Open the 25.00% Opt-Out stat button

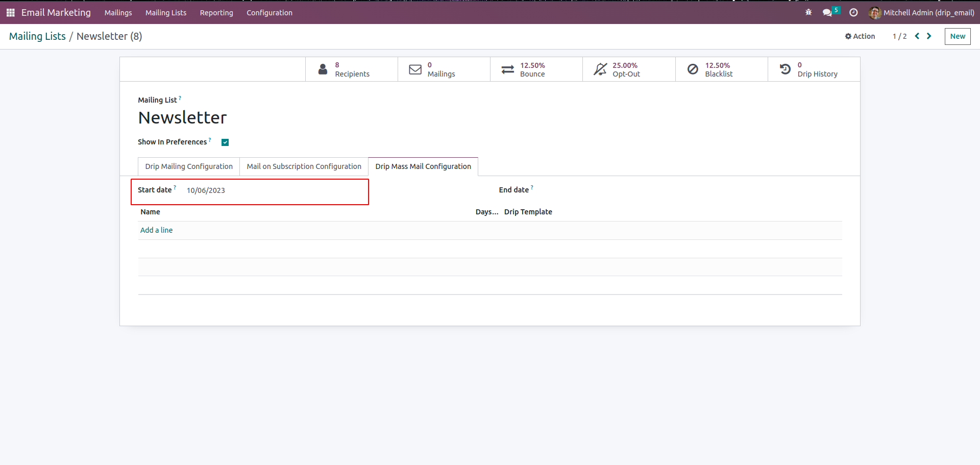[629, 69]
